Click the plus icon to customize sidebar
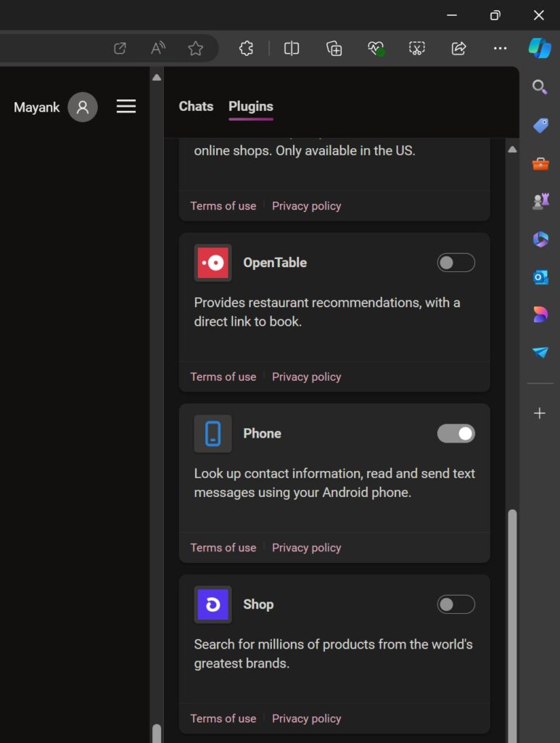The height and width of the screenshot is (743, 560). pos(539,413)
